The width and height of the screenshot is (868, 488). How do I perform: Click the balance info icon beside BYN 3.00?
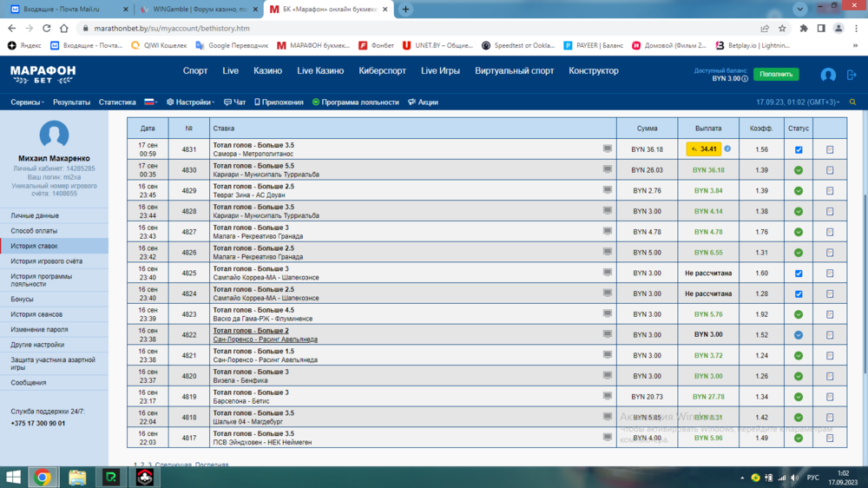click(x=745, y=79)
